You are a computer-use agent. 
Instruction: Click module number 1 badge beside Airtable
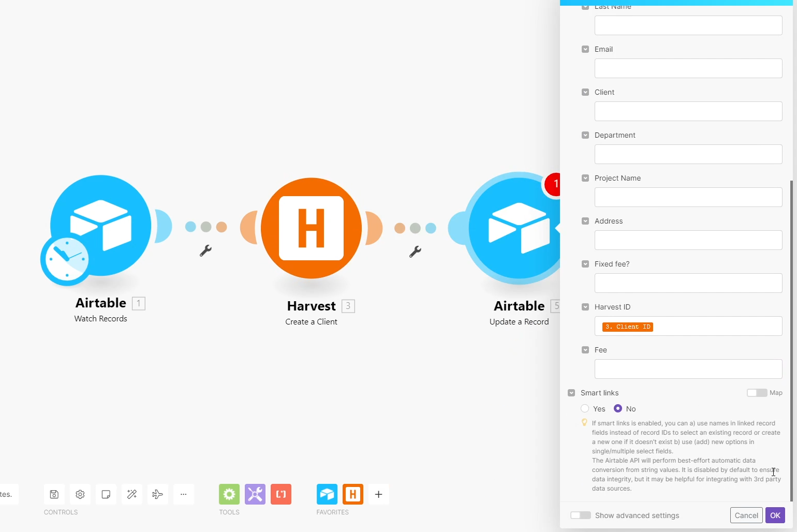[139, 303]
